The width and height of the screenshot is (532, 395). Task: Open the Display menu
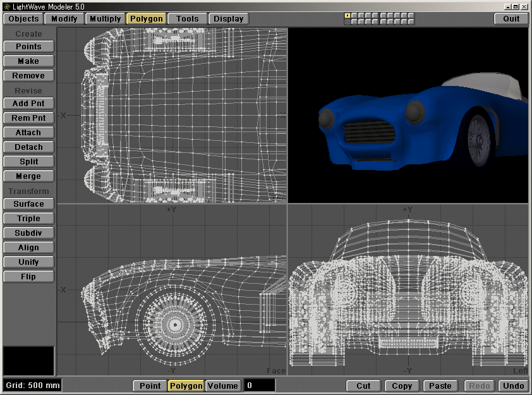click(228, 18)
